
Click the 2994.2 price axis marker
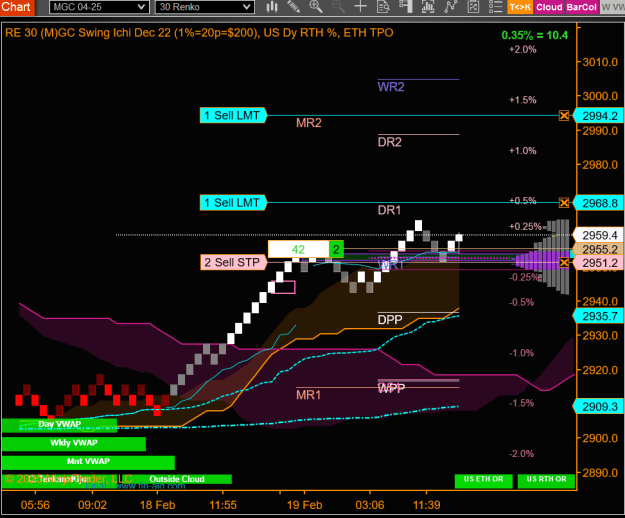click(x=599, y=116)
